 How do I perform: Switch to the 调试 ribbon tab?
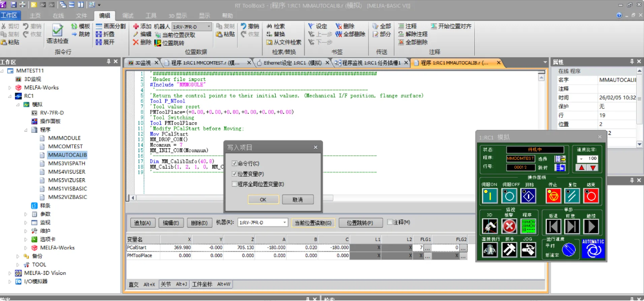(128, 16)
